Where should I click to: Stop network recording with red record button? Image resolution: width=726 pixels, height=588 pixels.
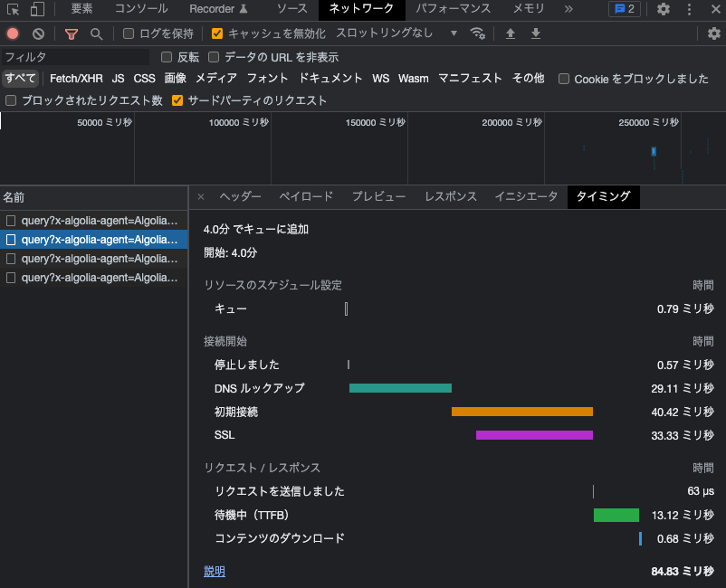tap(13, 33)
